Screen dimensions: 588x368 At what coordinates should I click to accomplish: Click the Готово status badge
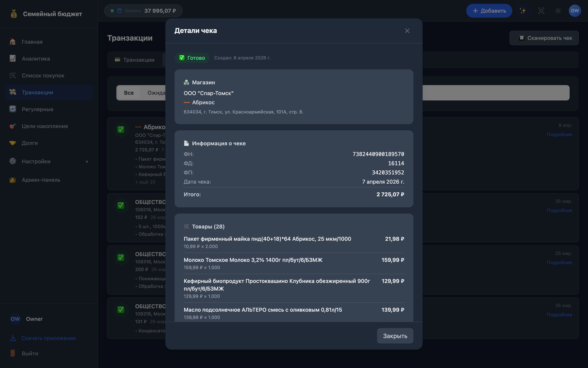192,58
